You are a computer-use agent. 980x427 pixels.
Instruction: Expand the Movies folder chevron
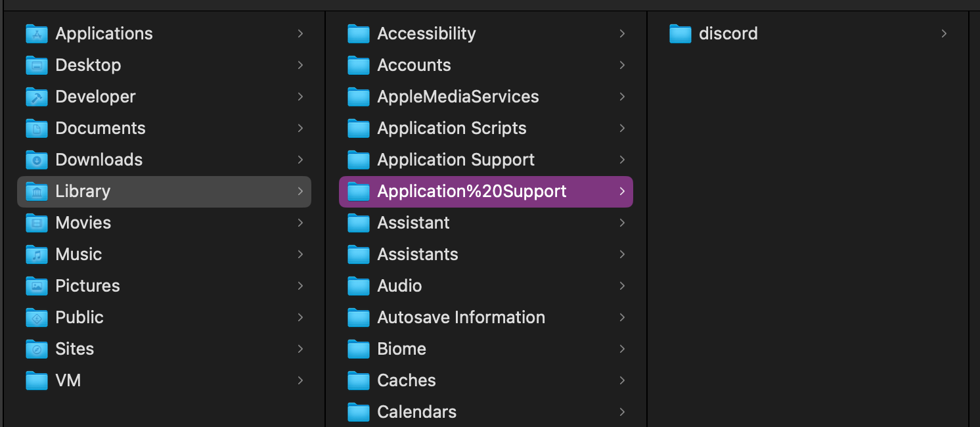pos(300,223)
